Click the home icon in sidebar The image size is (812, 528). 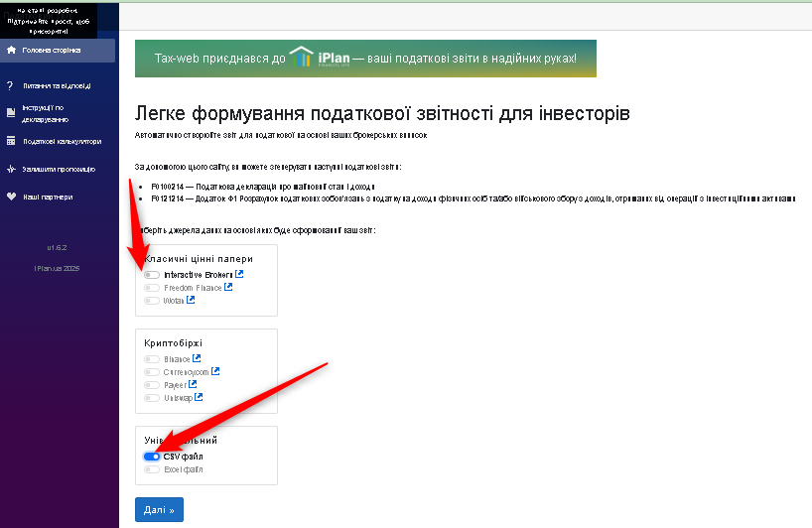coord(11,50)
